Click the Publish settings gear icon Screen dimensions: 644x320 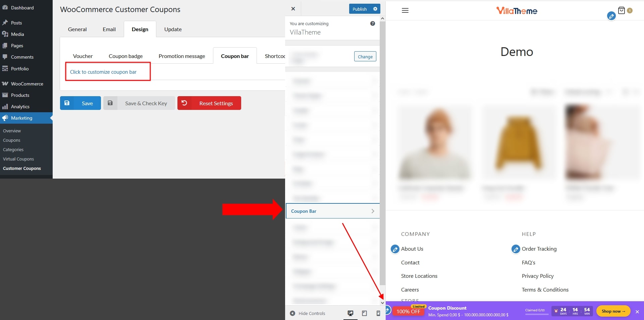coord(375,9)
